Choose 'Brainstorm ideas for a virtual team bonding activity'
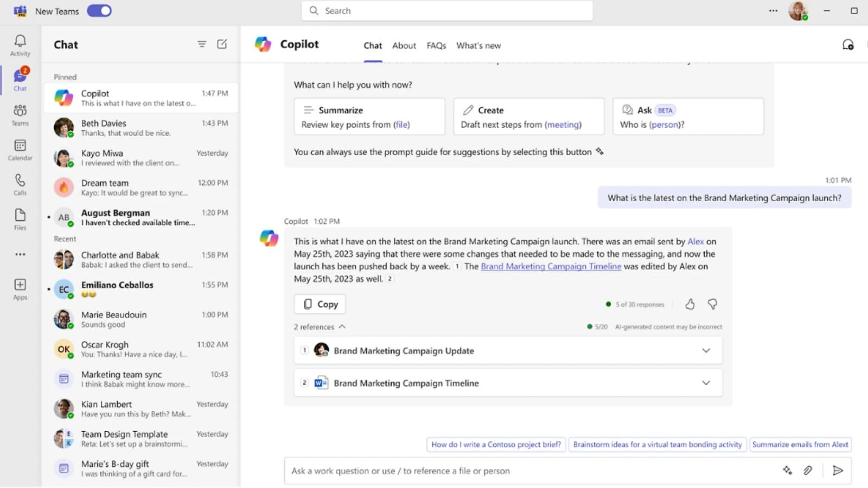 click(x=658, y=445)
